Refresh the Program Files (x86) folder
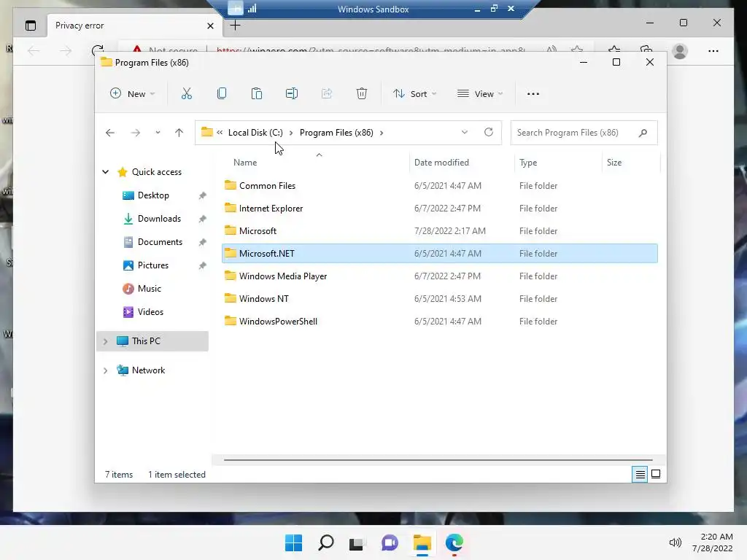The height and width of the screenshot is (560, 747). (489, 133)
